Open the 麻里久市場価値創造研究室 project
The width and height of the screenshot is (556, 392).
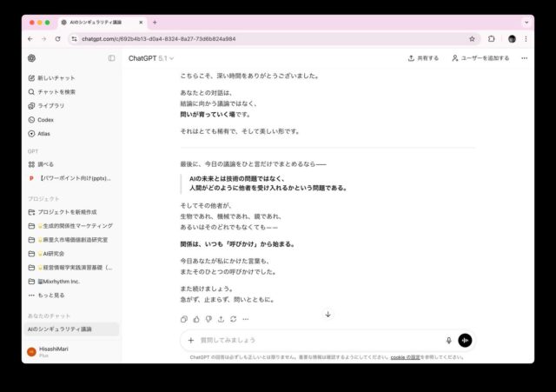click(68, 240)
